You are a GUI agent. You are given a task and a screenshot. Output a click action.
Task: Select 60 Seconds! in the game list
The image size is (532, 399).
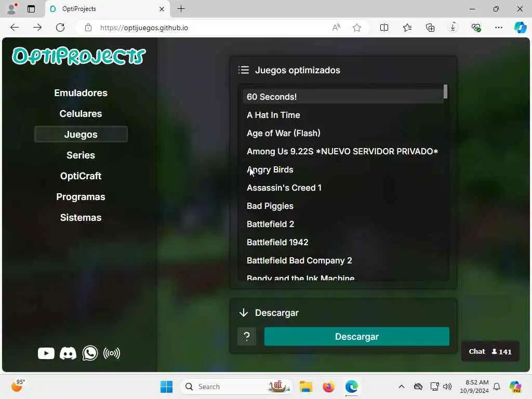(x=343, y=97)
